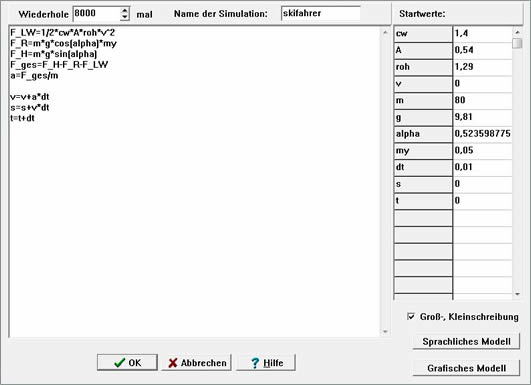Screen dimensions: 531x385
Task: Select the value cell for variable s
Action: pyautogui.click(x=482, y=184)
